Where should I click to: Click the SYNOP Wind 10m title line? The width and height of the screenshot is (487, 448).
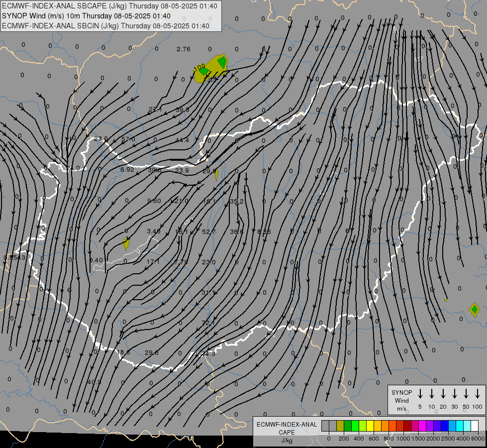pos(86,16)
